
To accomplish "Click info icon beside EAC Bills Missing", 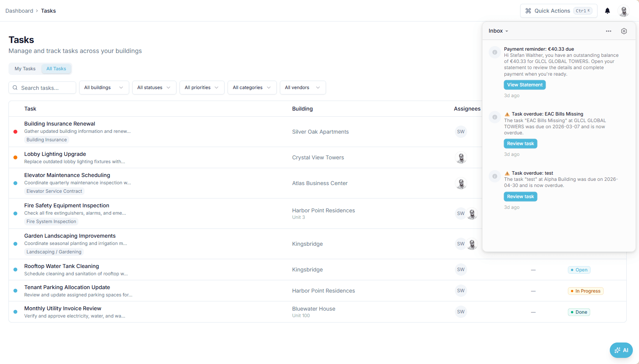I will tap(495, 117).
